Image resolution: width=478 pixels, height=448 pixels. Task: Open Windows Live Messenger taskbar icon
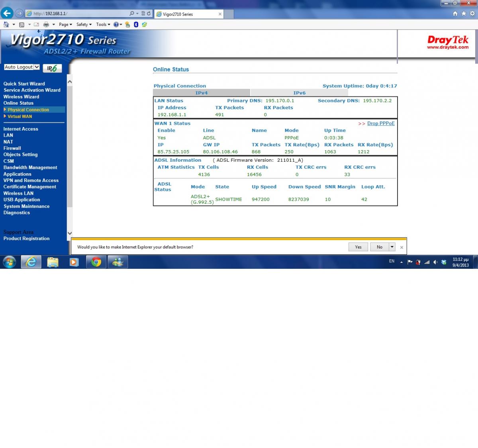point(118,262)
